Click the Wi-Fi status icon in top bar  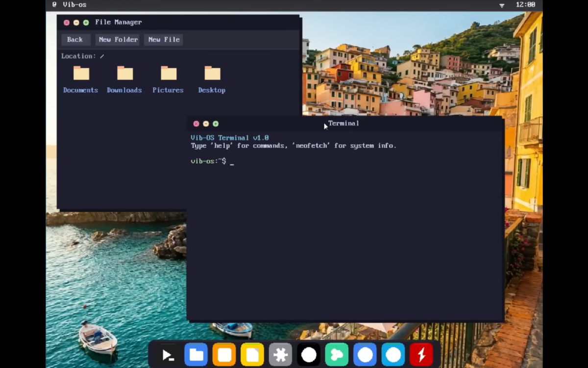502,5
